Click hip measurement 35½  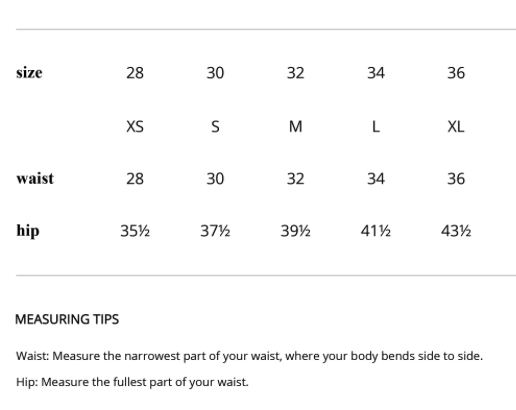click(x=135, y=231)
